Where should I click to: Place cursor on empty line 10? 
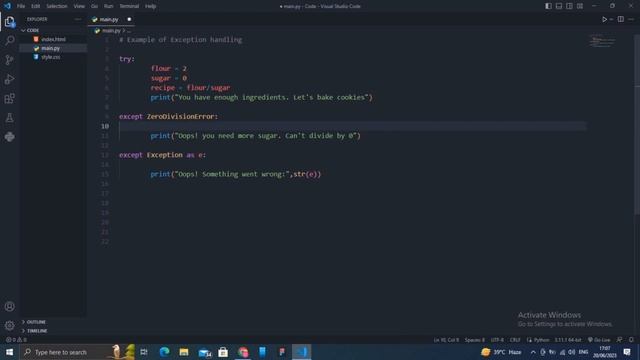coord(352,126)
